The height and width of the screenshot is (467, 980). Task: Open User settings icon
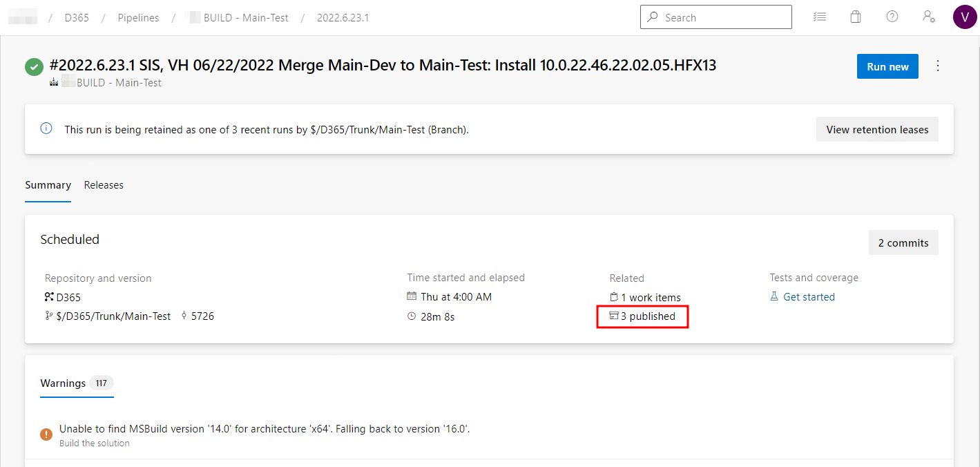(x=929, y=17)
